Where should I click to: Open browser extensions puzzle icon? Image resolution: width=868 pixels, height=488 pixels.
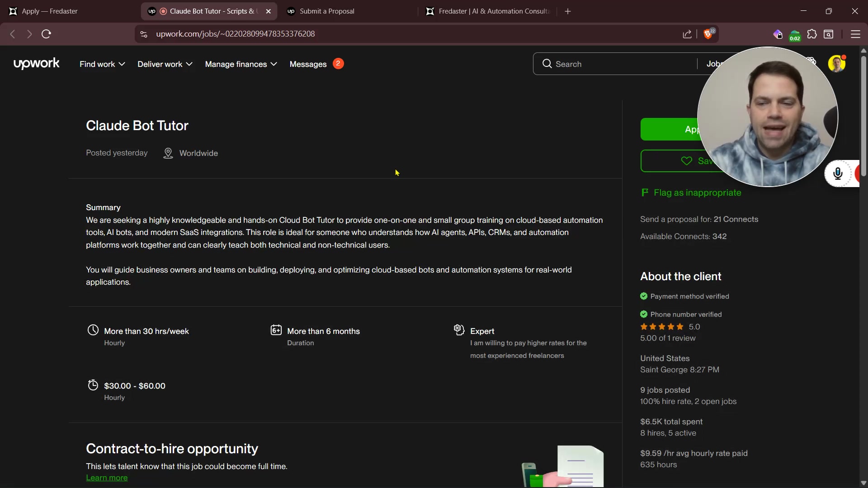point(812,34)
